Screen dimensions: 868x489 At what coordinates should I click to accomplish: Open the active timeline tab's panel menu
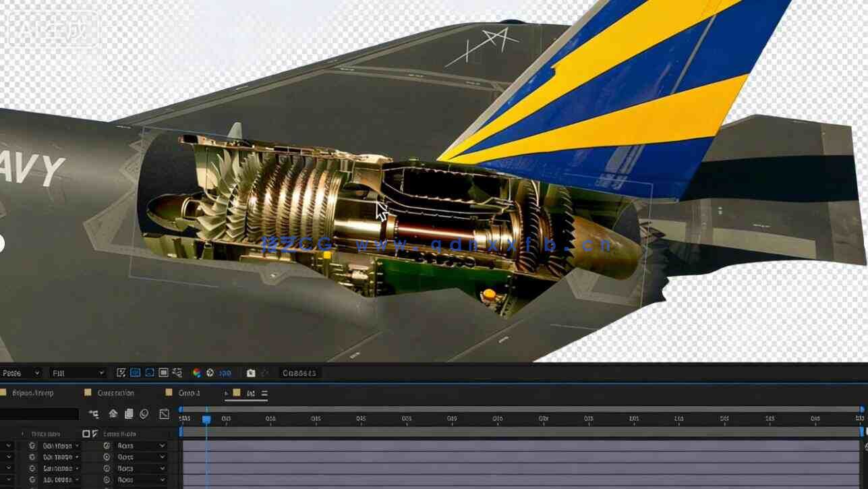point(264,393)
